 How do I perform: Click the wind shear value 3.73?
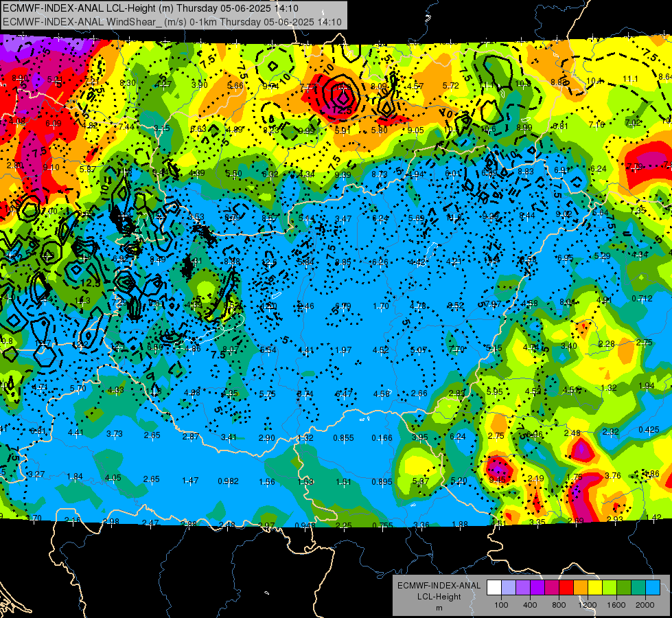[x=115, y=434]
